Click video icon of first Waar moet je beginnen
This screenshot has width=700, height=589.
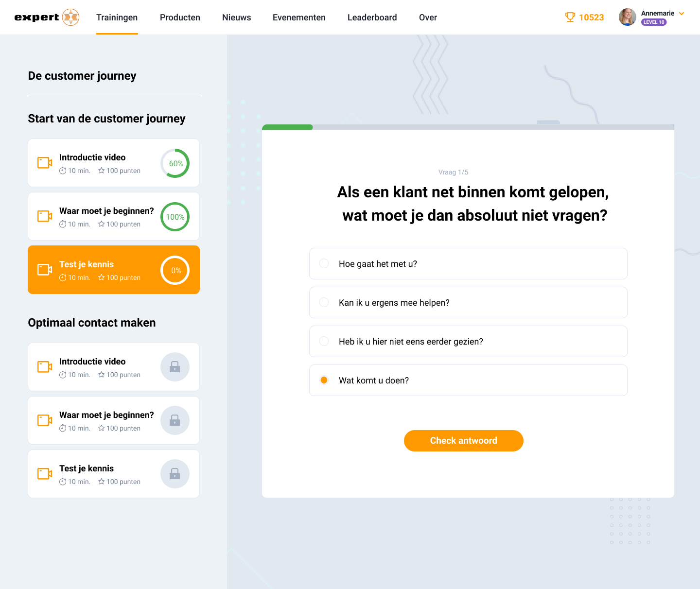pos(45,216)
